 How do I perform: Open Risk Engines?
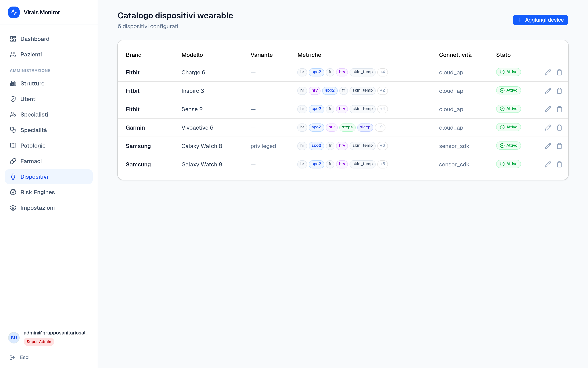[x=49, y=192]
